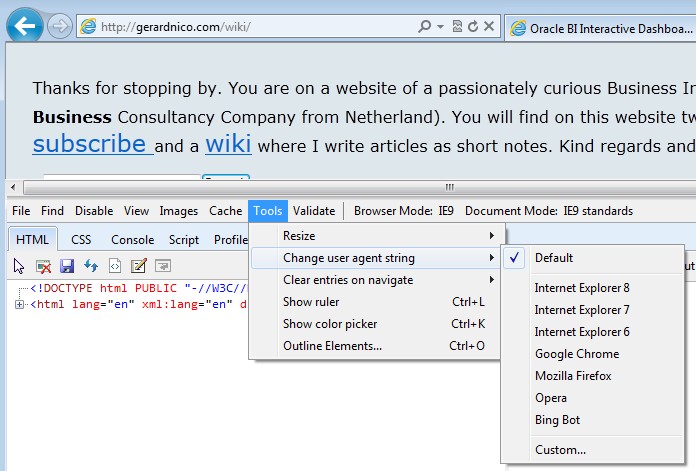
Task: Switch user agent to Google Chrome
Action: tap(577, 354)
